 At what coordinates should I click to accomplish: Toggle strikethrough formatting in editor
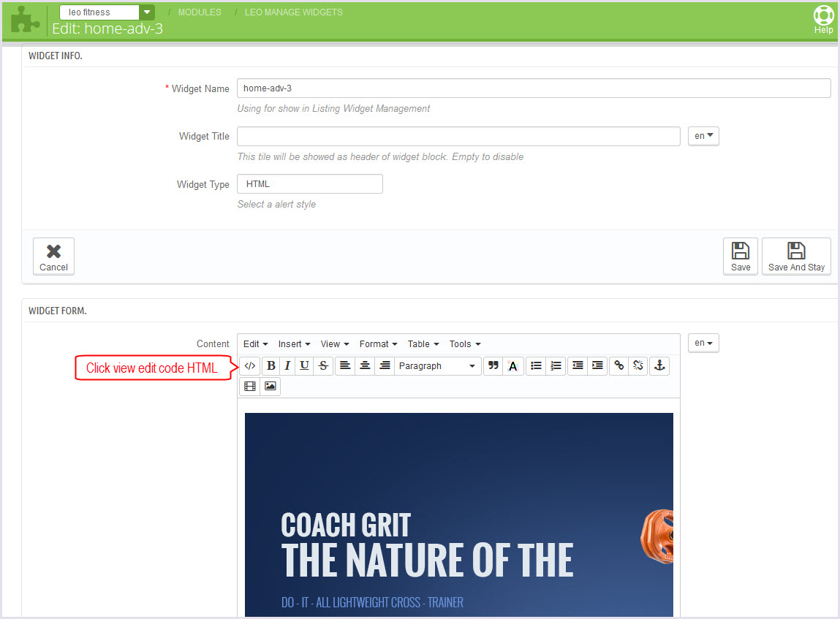tap(323, 365)
